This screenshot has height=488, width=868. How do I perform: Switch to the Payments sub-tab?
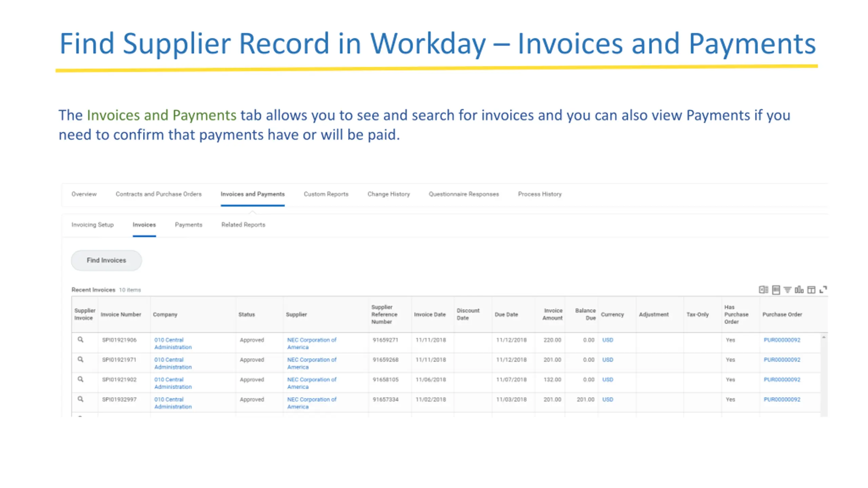pyautogui.click(x=189, y=225)
